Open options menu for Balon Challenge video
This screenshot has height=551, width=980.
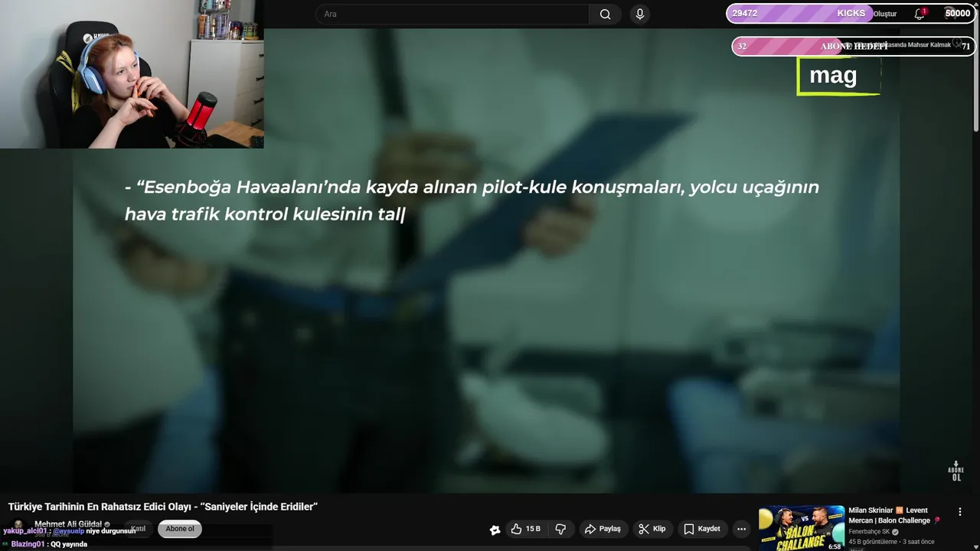pyautogui.click(x=960, y=512)
